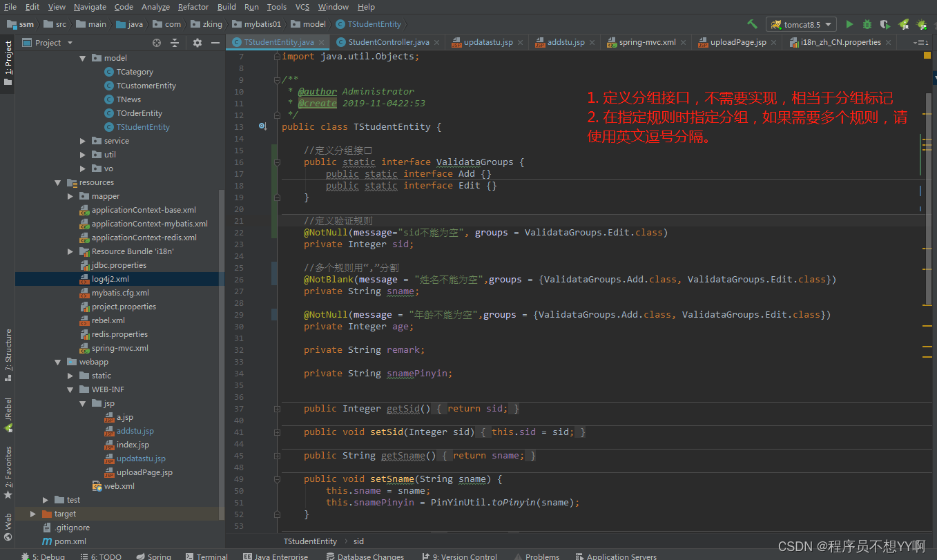Expand the service folder
The height and width of the screenshot is (560, 937).
tap(83, 141)
